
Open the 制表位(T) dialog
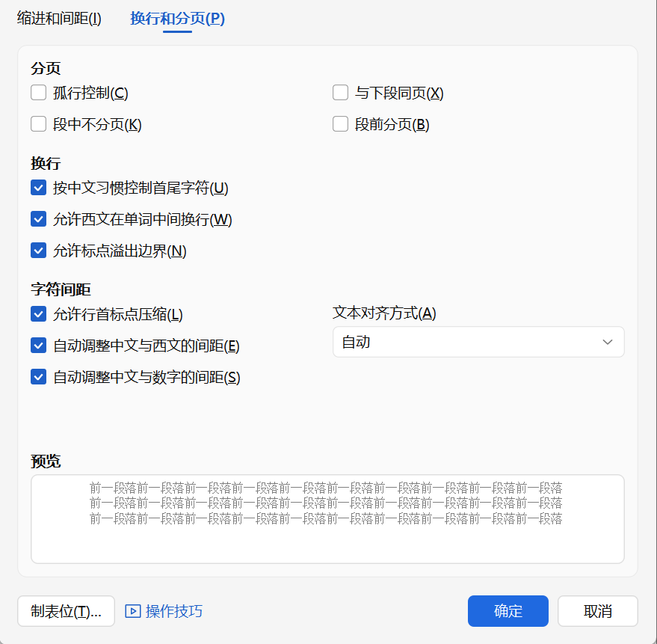66,611
